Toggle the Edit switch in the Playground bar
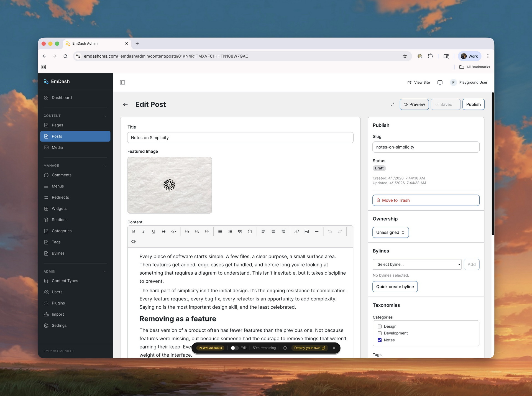The image size is (532, 396). click(x=234, y=348)
